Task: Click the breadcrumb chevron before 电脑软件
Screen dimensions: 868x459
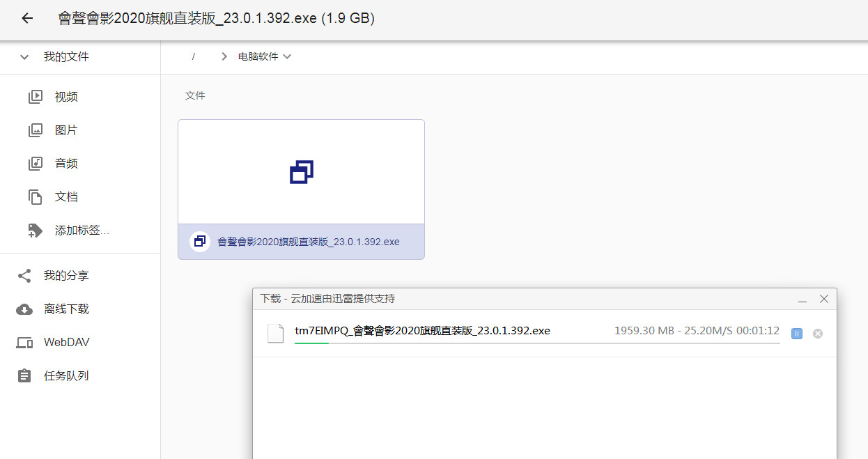Action: [x=224, y=57]
